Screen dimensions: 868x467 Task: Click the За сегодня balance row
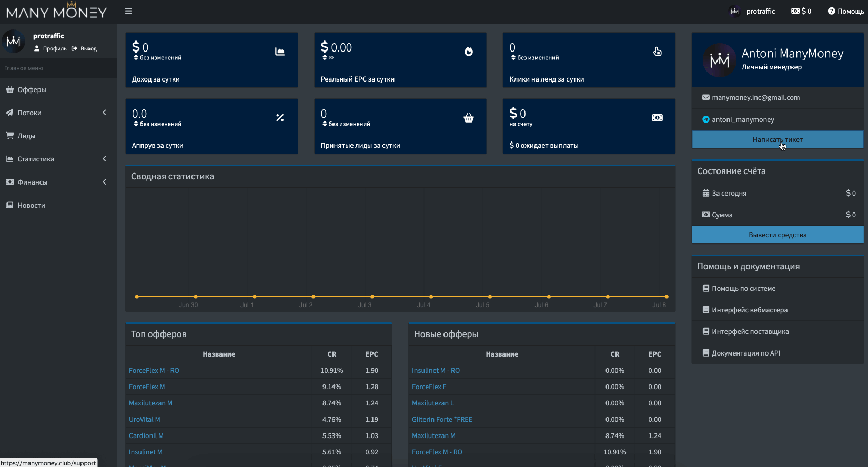pyautogui.click(x=778, y=193)
